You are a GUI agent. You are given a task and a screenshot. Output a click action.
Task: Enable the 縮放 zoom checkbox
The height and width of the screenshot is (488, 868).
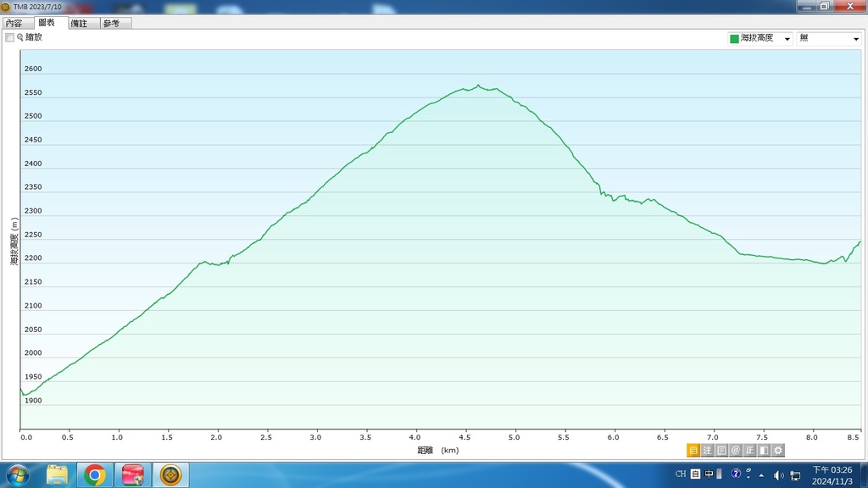[x=9, y=37]
